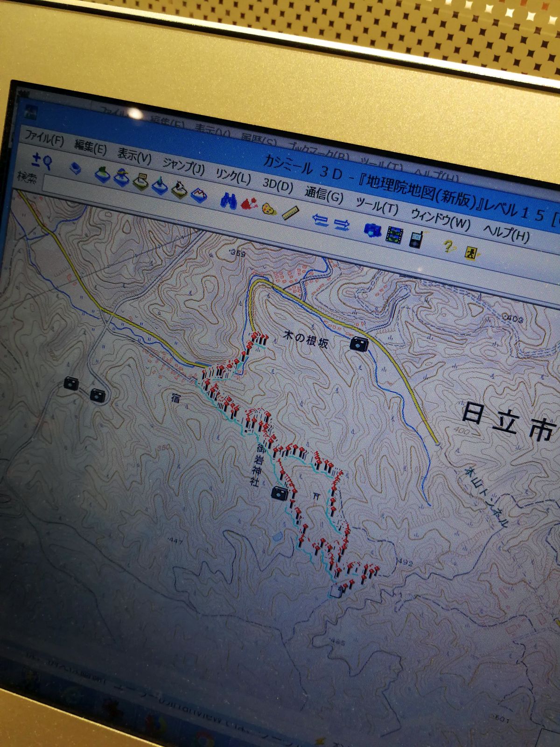Open the ヘルプ(H) menu
560x747 pixels.
pos(506,233)
